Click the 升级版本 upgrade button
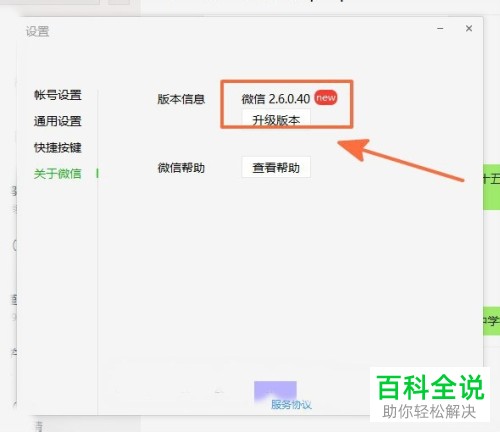The height and width of the screenshot is (432, 500). (276, 118)
